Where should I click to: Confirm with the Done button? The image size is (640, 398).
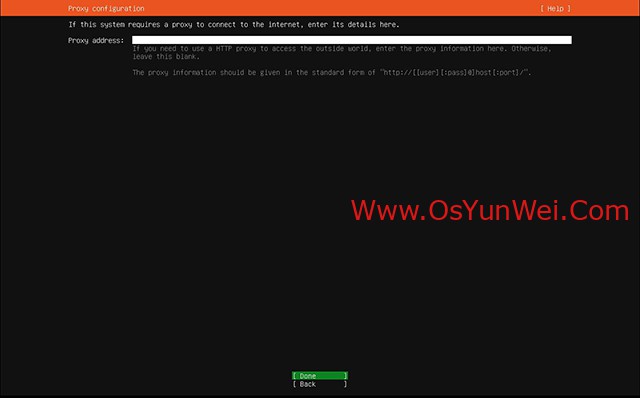320,376
